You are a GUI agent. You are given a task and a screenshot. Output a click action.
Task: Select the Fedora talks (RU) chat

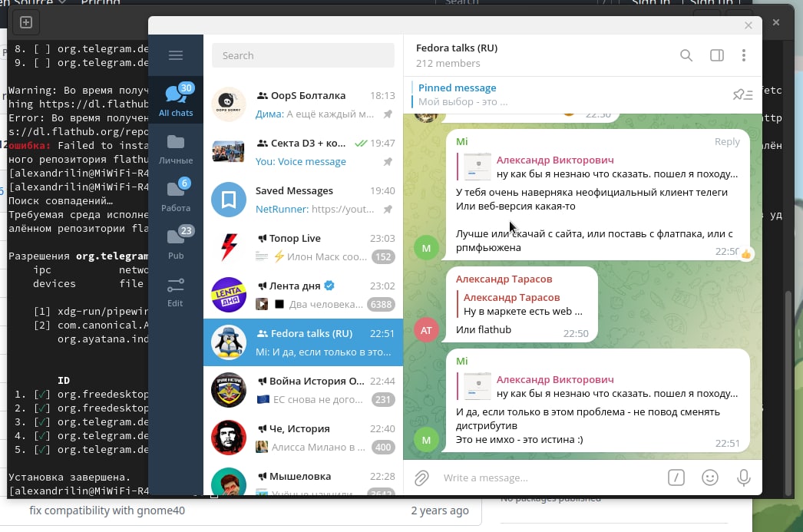(303, 342)
